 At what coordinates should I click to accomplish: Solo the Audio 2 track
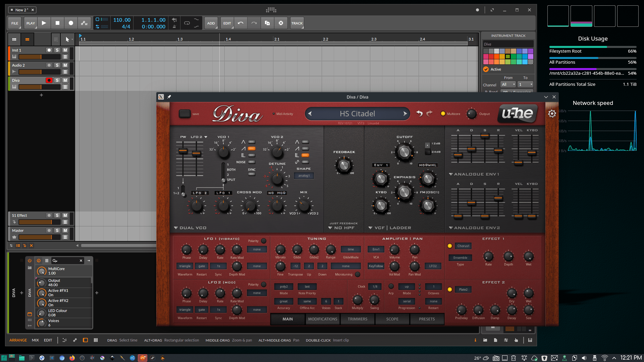[57, 65]
